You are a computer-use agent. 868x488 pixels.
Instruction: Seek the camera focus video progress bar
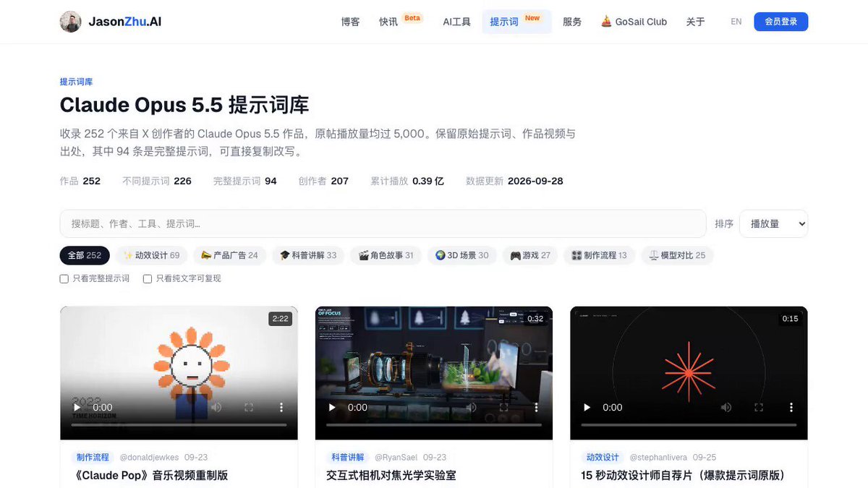tap(434, 425)
